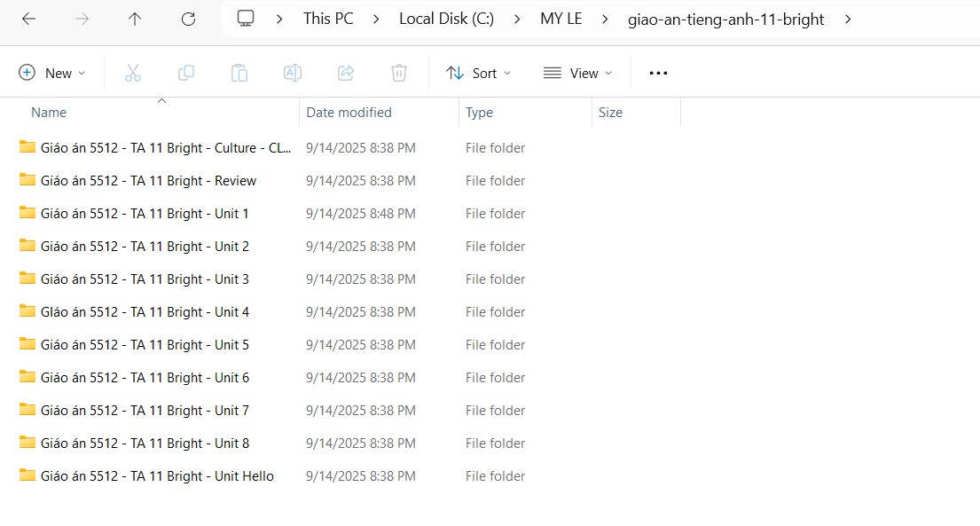
Task: Click the Delete trash icon
Action: click(x=399, y=73)
